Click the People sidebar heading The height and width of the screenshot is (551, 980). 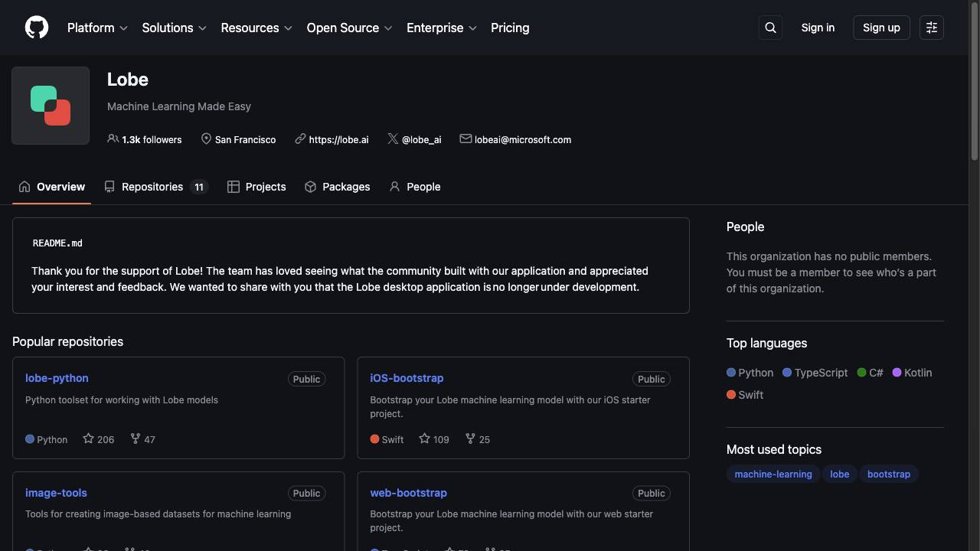[745, 227]
